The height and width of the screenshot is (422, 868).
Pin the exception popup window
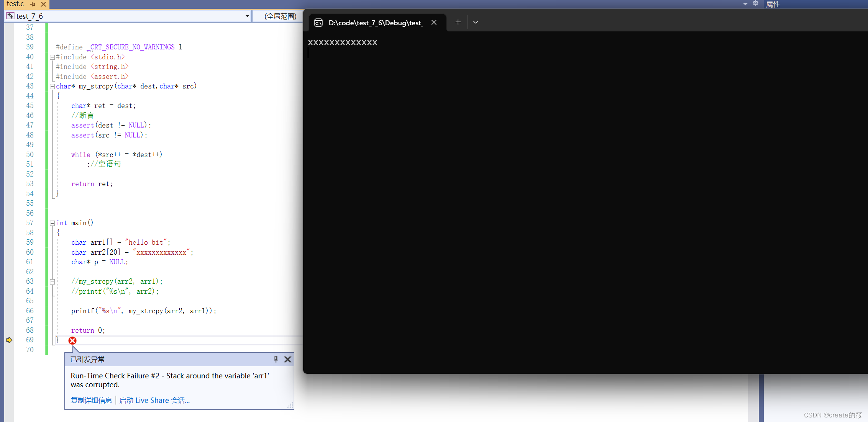point(276,359)
